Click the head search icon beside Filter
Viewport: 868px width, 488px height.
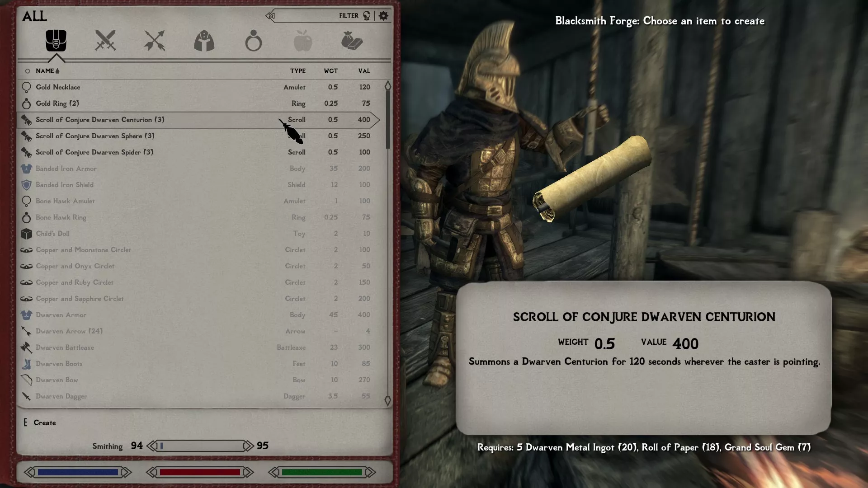[x=367, y=16]
